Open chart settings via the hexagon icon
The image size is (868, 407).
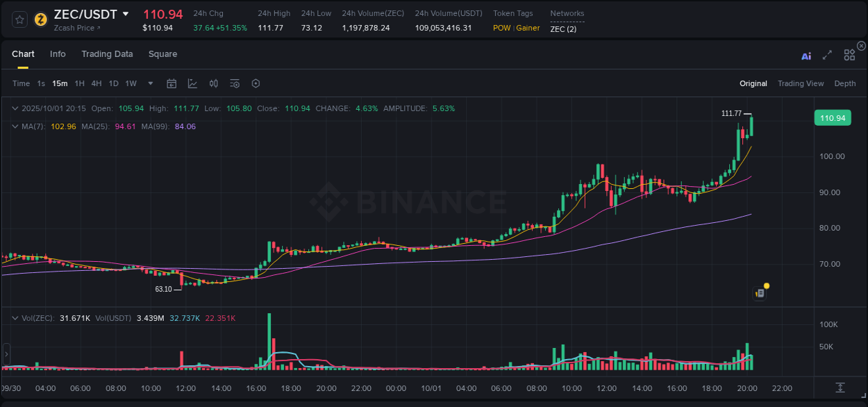(x=256, y=83)
